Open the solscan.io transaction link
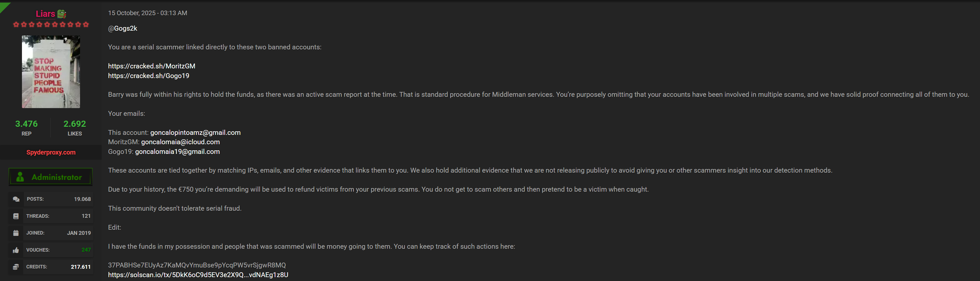This screenshot has height=281, width=980. [x=198, y=275]
